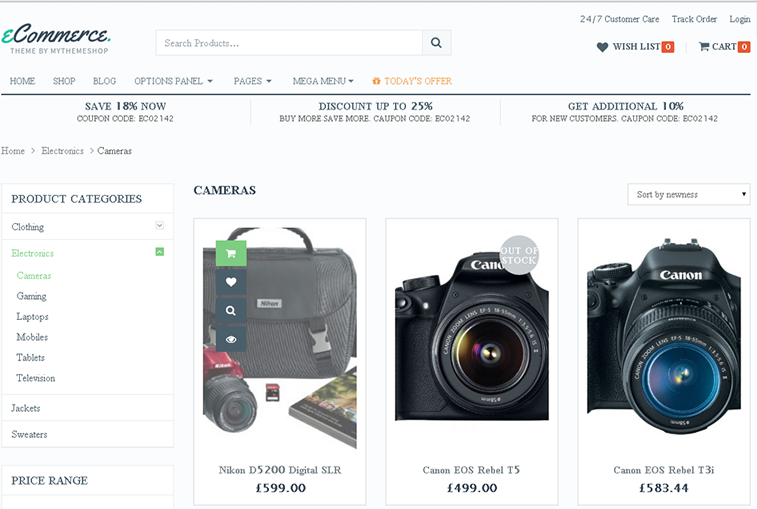This screenshot has width=757, height=509.
Task: Click the Canon EOS Rebel T5 title
Action: click(x=471, y=470)
